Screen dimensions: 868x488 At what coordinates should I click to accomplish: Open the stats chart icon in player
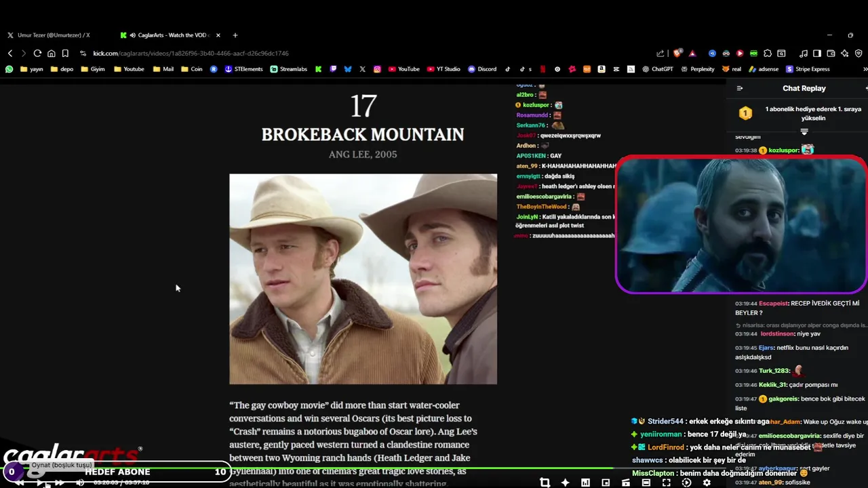(x=585, y=483)
